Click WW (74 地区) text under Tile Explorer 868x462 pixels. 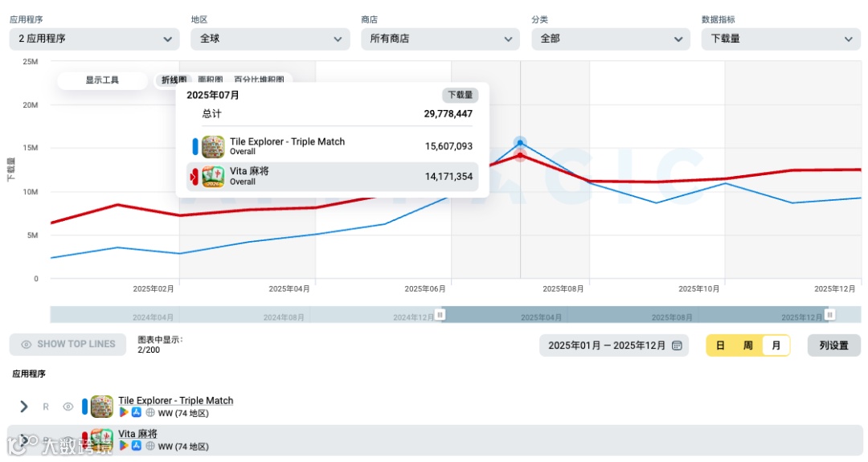[x=183, y=413]
